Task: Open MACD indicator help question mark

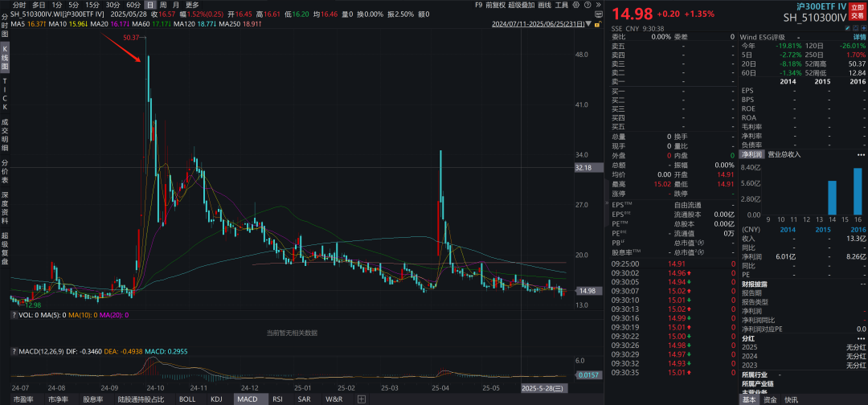Action: 14,351
